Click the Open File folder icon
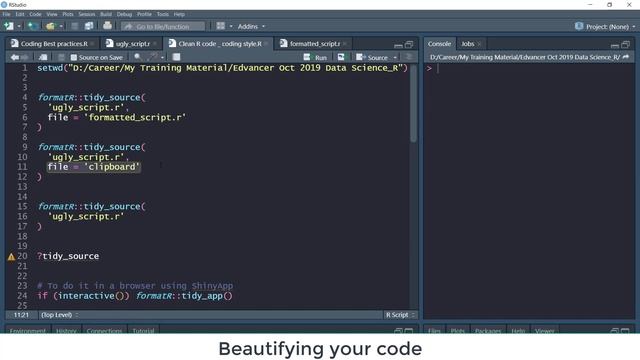This screenshot has height=360, width=640. 50,26
